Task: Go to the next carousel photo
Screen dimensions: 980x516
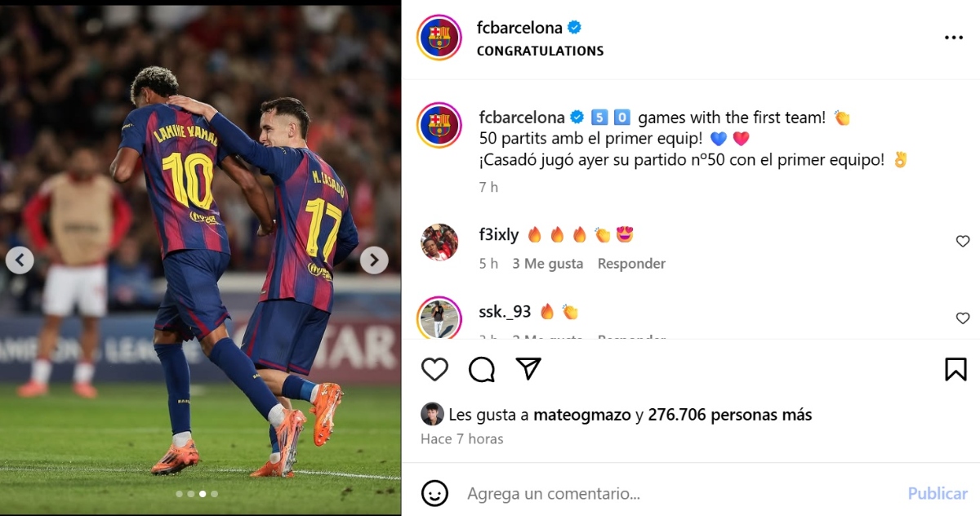Action: click(374, 260)
